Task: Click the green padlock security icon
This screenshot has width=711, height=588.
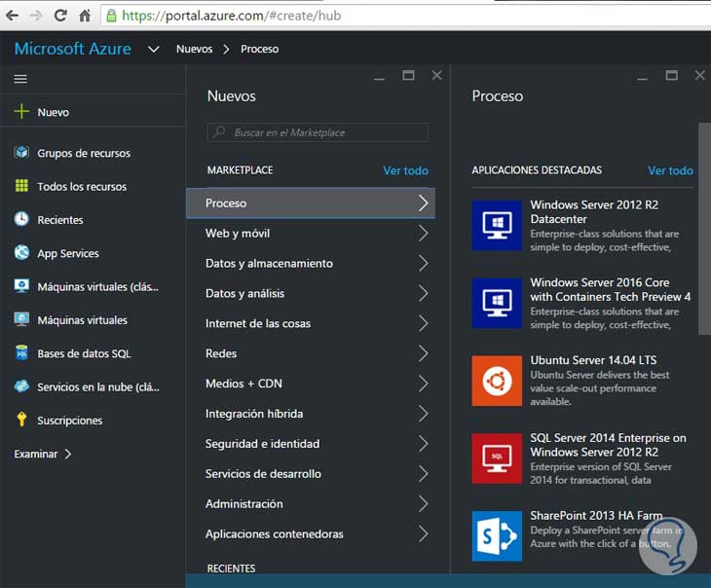Action: tap(111, 16)
